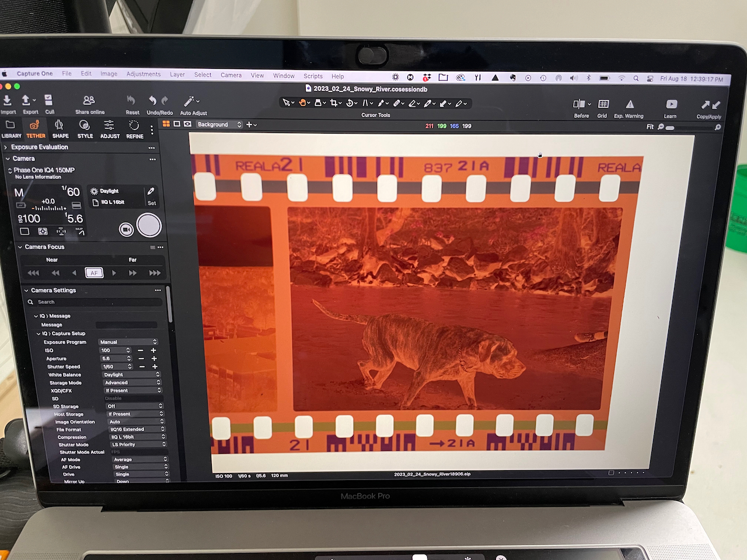Collapse the Camera panel
The width and height of the screenshot is (747, 560).
tap(8, 159)
